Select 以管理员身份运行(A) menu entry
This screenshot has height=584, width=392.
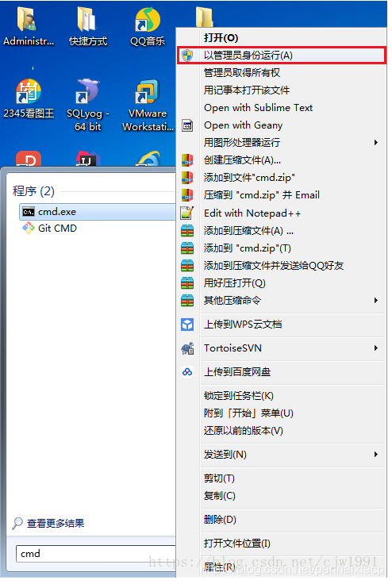click(283, 56)
